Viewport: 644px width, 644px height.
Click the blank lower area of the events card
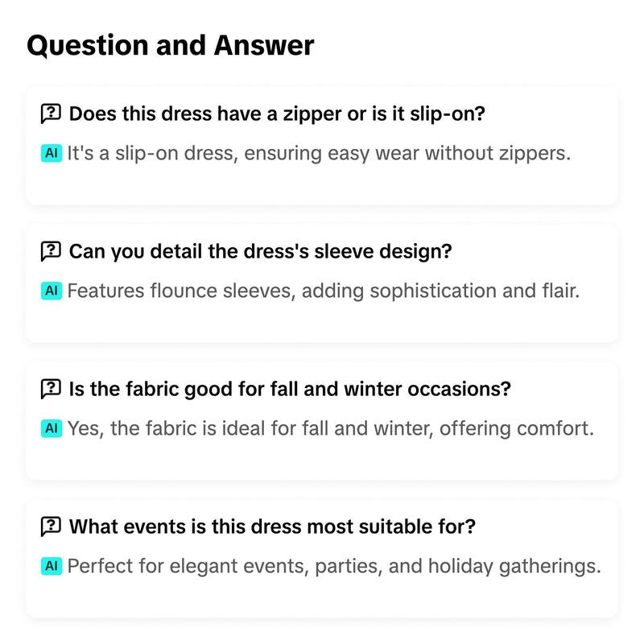click(x=321, y=597)
